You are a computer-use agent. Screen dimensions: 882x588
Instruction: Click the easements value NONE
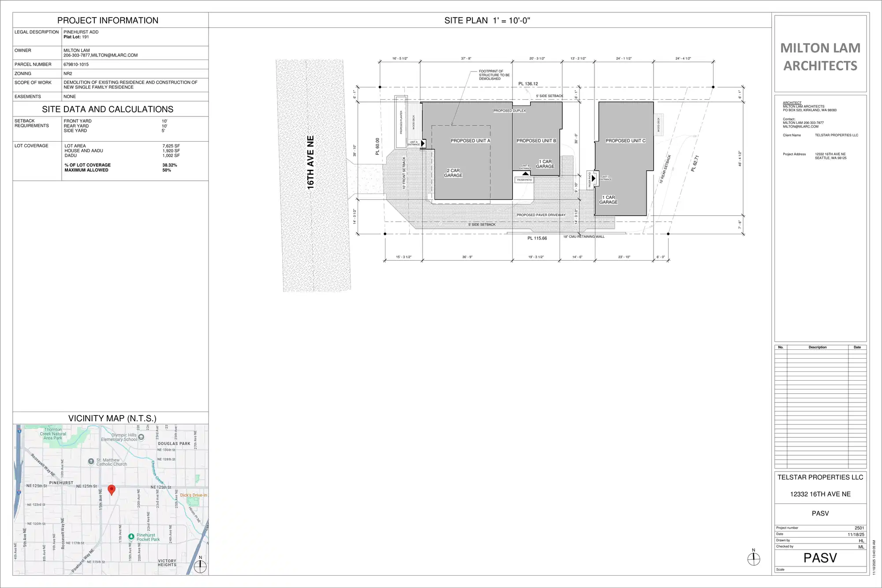[70, 97]
